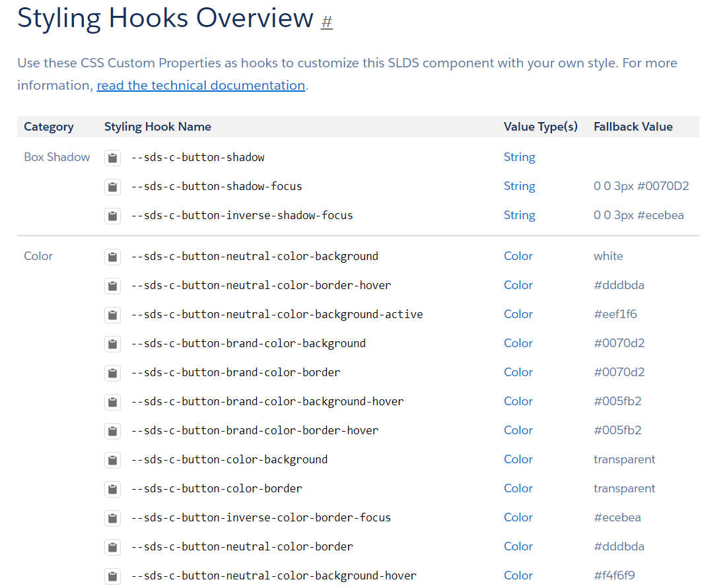Copy the --sds-c-button-neutral-color-background-hover hook name

point(112,576)
